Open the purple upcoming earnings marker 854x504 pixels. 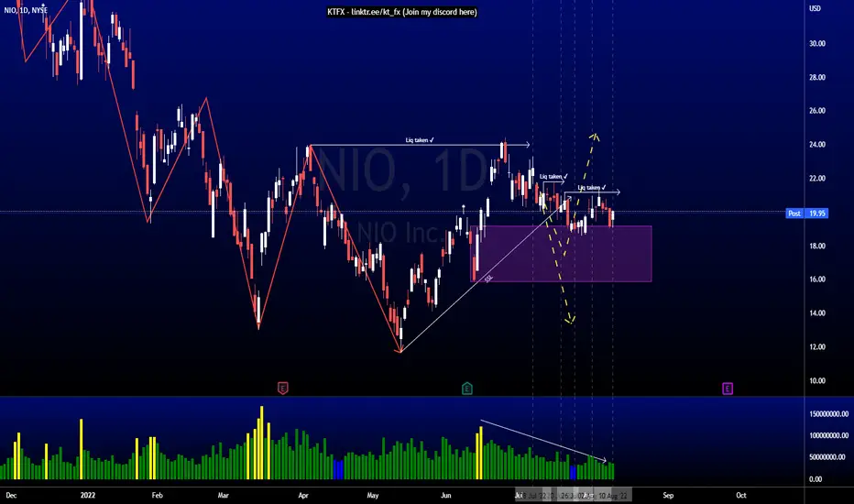coord(728,389)
